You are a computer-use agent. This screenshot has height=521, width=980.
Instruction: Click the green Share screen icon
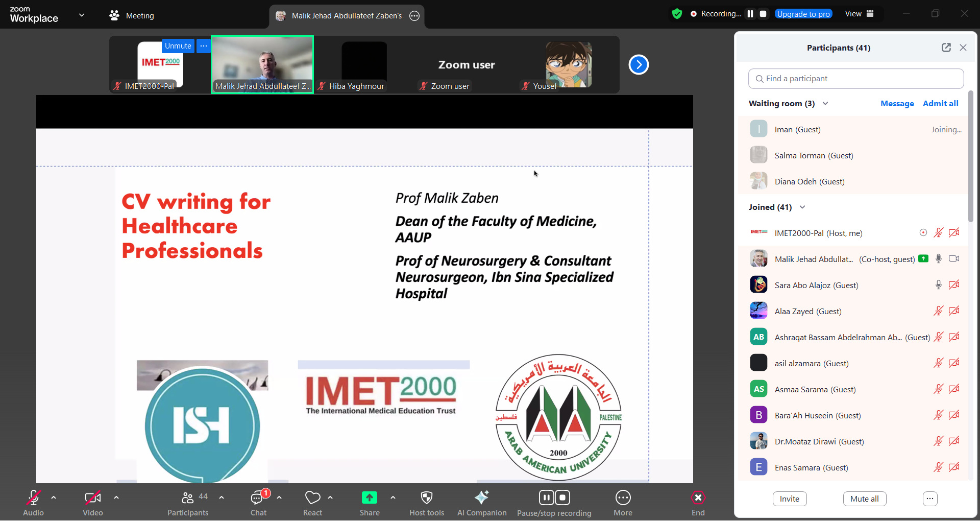coord(369,498)
